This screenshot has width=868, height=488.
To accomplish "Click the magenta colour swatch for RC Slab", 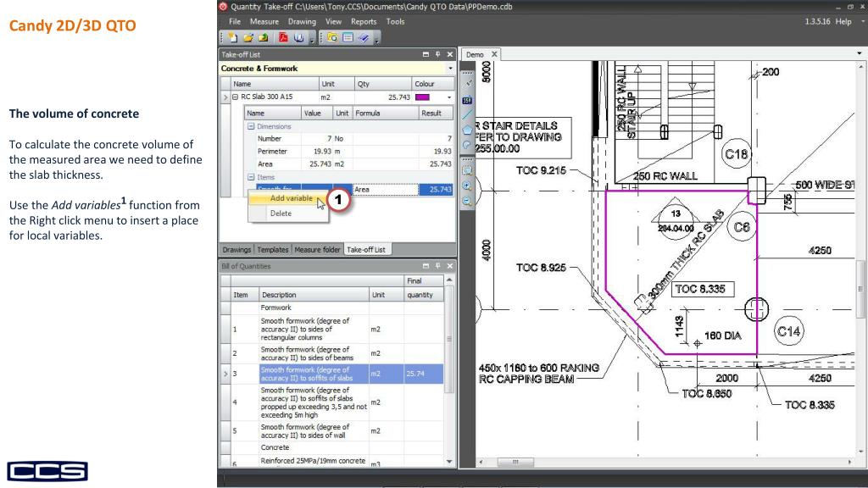I will pos(422,97).
